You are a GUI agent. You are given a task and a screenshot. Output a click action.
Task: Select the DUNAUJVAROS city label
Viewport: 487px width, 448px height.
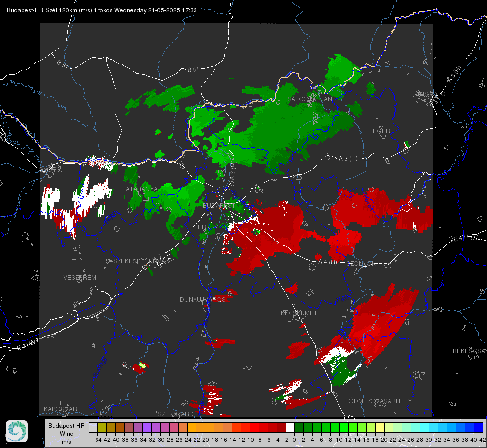(x=202, y=299)
